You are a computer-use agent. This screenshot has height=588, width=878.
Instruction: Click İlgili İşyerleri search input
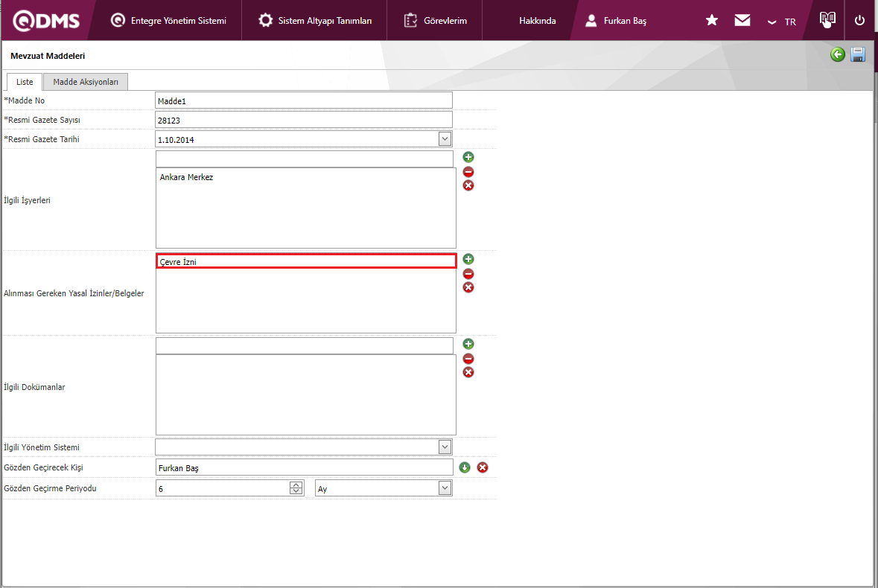304,159
